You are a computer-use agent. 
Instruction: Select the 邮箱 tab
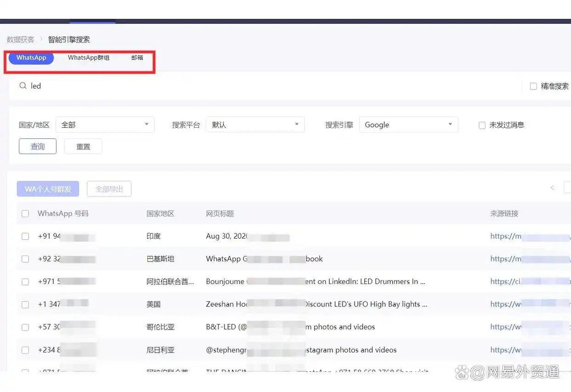(x=137, y=58)
